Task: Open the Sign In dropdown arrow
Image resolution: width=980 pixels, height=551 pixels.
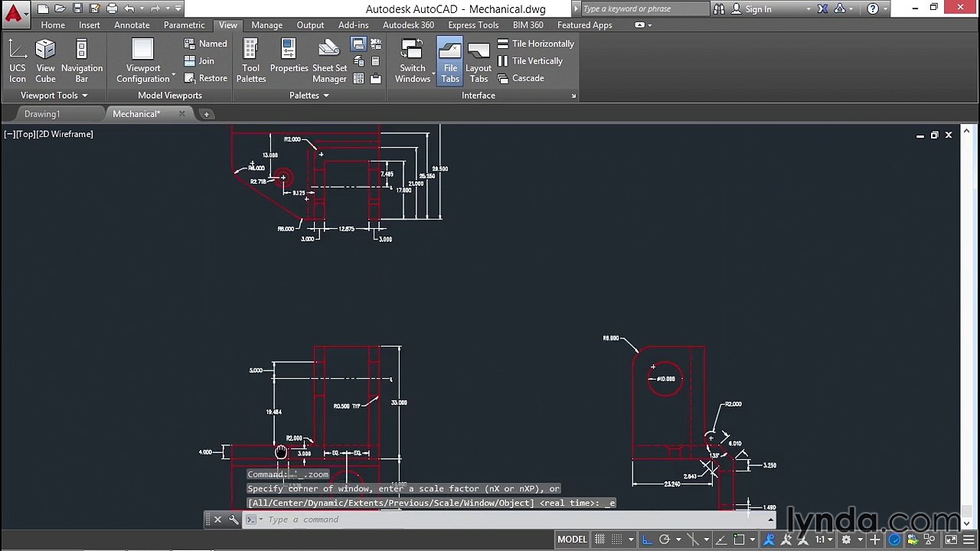Action: [x=808, y=9]
